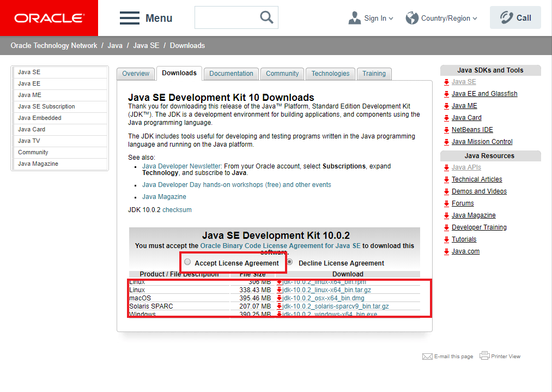
Task: Switch to the Overview tab
Action: click(136, 74)
